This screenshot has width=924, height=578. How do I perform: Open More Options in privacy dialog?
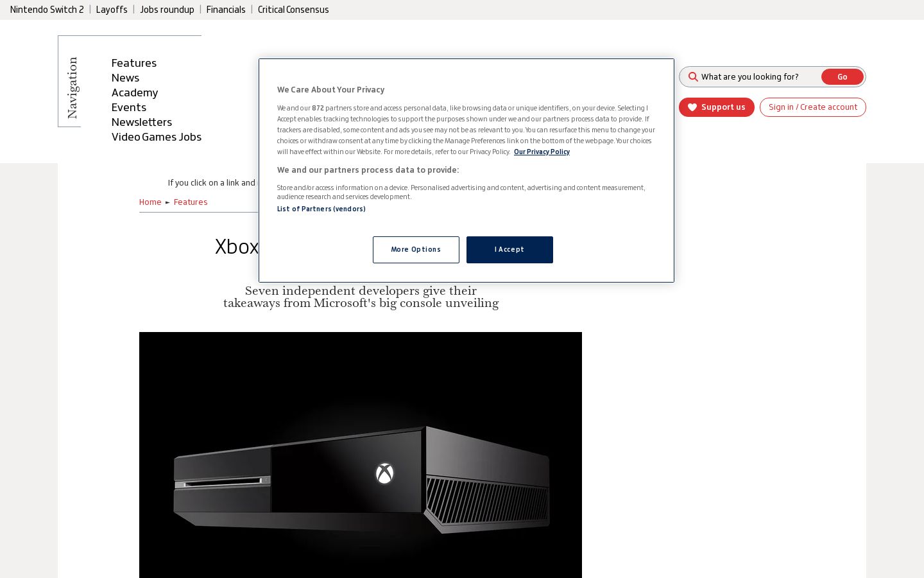[416, 250]
